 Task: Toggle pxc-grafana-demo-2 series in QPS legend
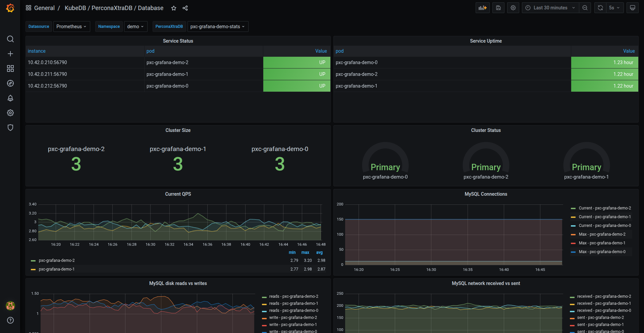tap(57, 260)
